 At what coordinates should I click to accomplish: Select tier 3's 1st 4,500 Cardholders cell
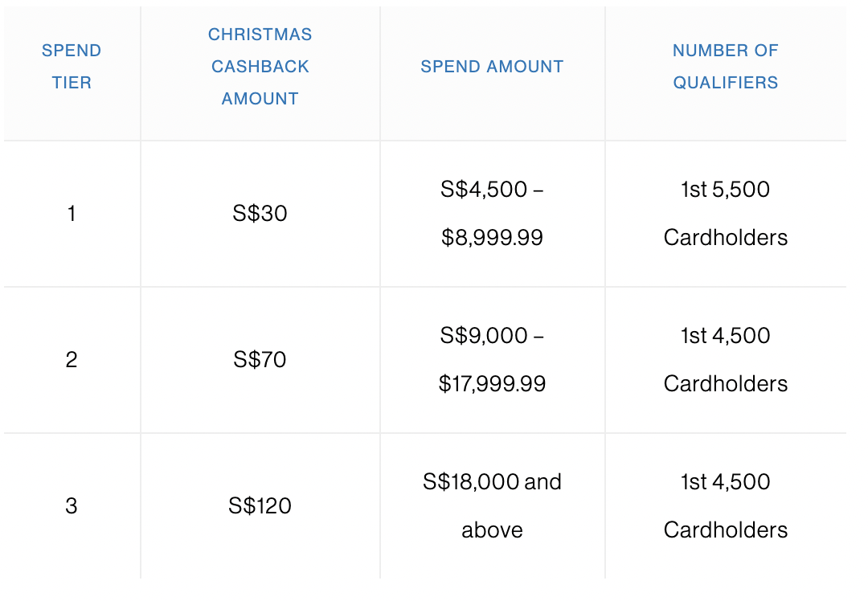pyautogui.click(x=726, y=506)
